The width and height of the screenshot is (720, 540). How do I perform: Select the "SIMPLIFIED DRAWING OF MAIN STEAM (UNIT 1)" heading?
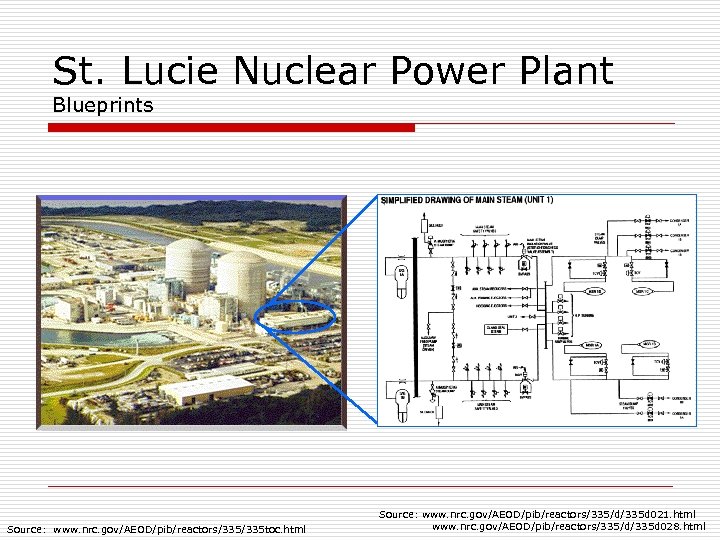pyautogui.click(x=467, y=200)
